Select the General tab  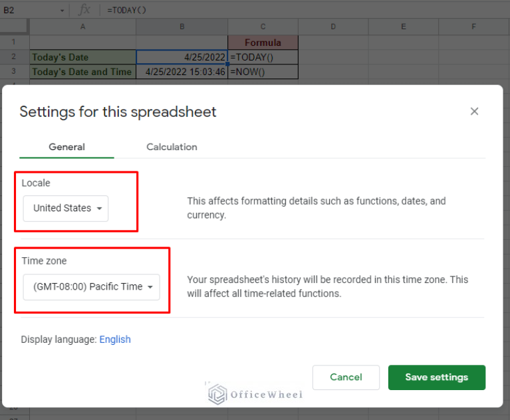[x=66, y=147]
